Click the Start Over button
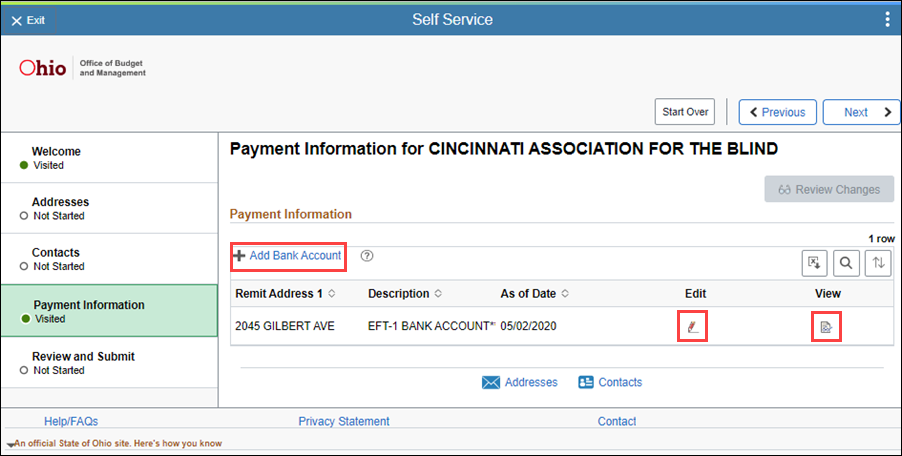This screenshot has width=902, height=456. 685,112
